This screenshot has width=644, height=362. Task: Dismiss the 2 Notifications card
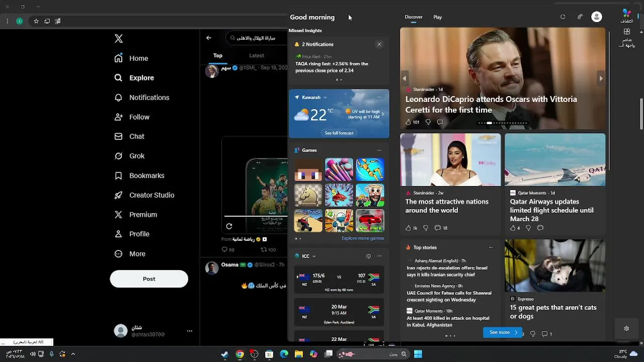click(379, 44)
